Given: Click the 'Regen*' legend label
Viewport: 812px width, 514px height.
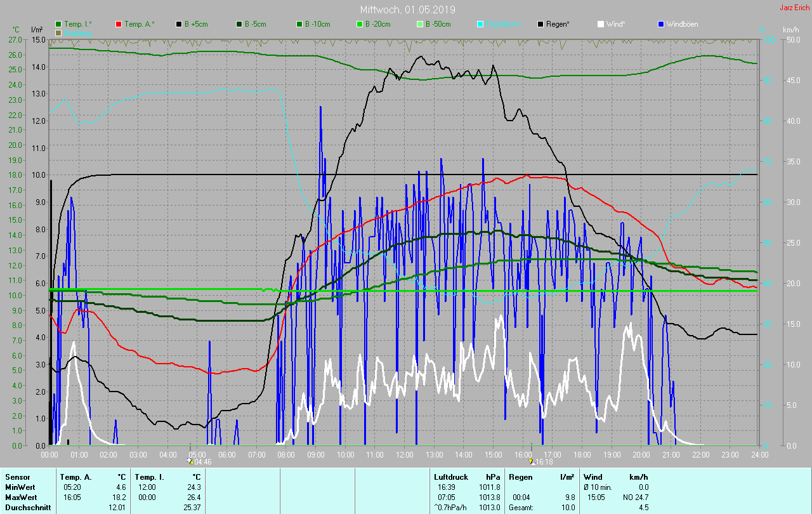Looking at the screenshot, I should point(558,24).
